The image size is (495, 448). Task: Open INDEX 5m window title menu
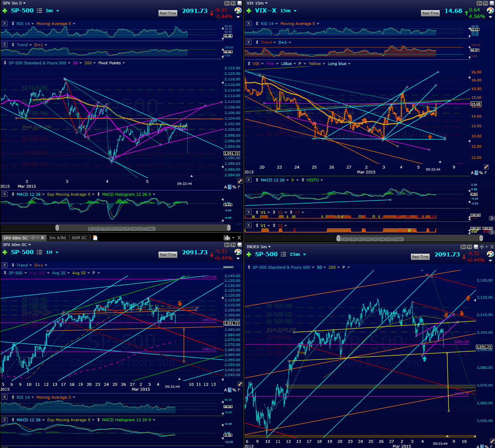[x=259, y=247]
